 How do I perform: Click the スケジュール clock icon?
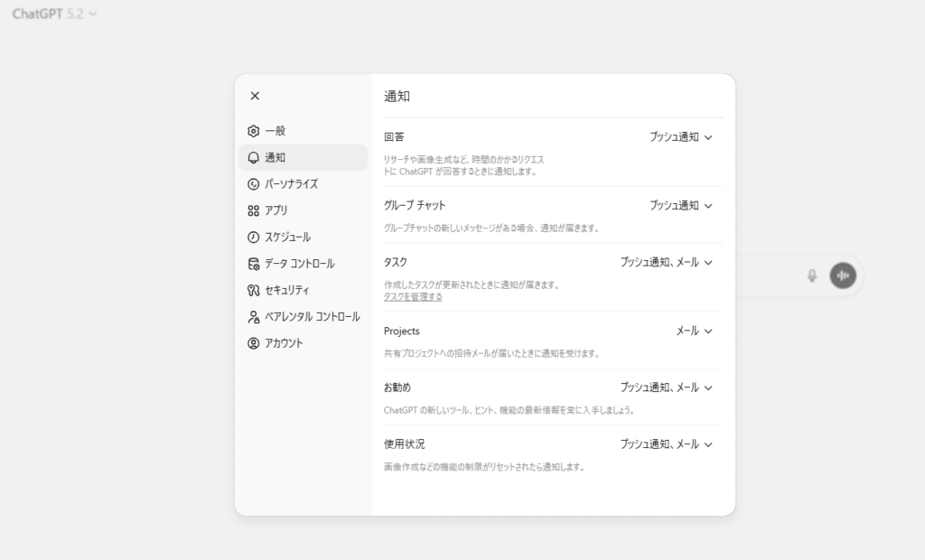pos(253,238)
